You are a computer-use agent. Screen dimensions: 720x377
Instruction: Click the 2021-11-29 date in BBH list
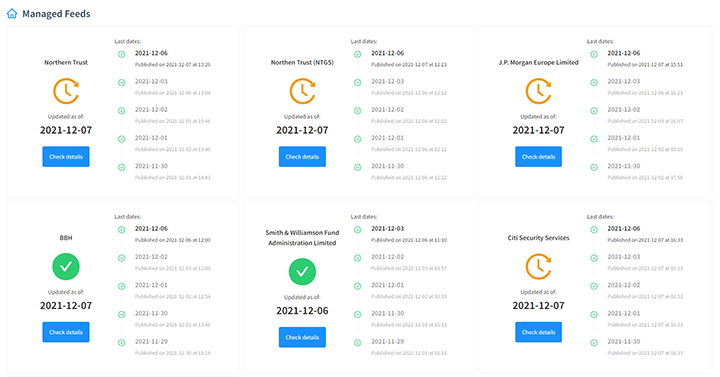pos(151,342)
